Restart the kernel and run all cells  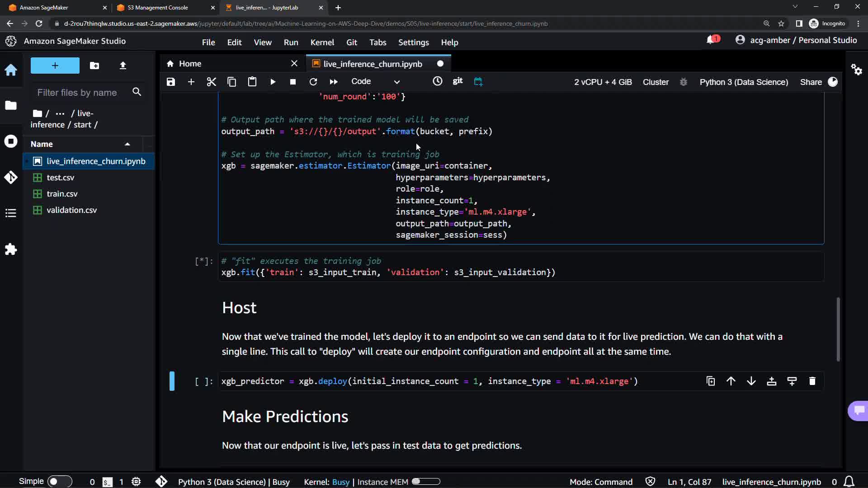tap(334, 82)
